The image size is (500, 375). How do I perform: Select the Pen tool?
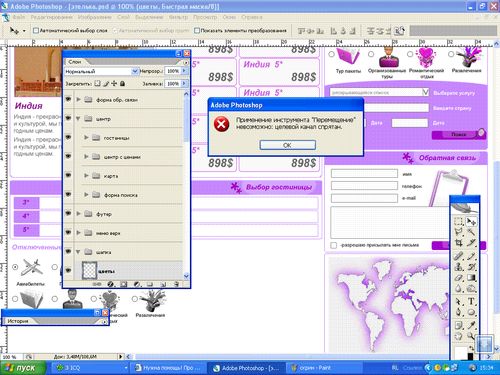(459, 312)
